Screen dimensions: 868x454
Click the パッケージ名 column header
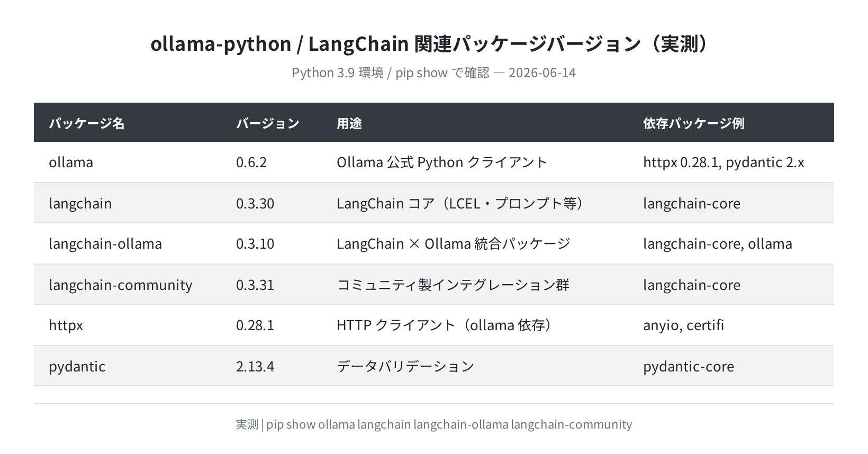(x=87, y=123)
